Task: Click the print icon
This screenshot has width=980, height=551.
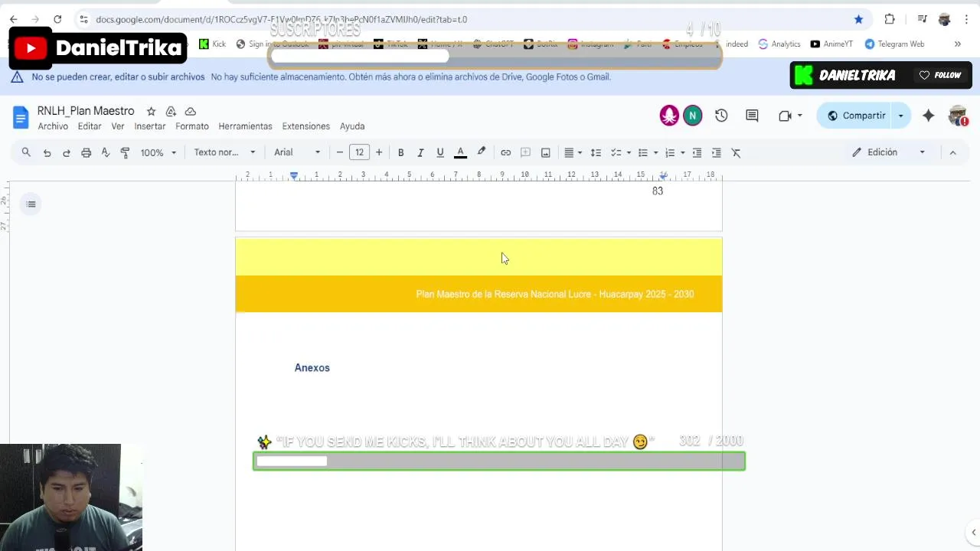Action: 86,152
